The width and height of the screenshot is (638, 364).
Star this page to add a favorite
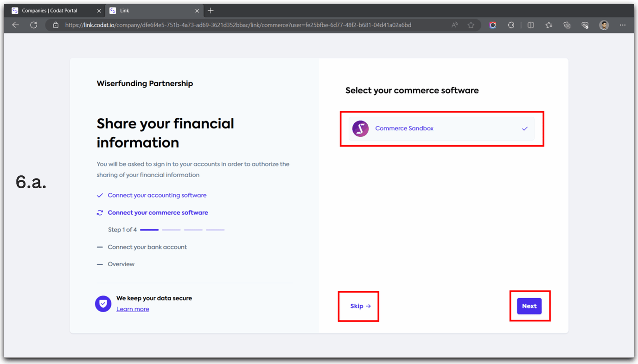pyautogui.click(x=471, y=25)
